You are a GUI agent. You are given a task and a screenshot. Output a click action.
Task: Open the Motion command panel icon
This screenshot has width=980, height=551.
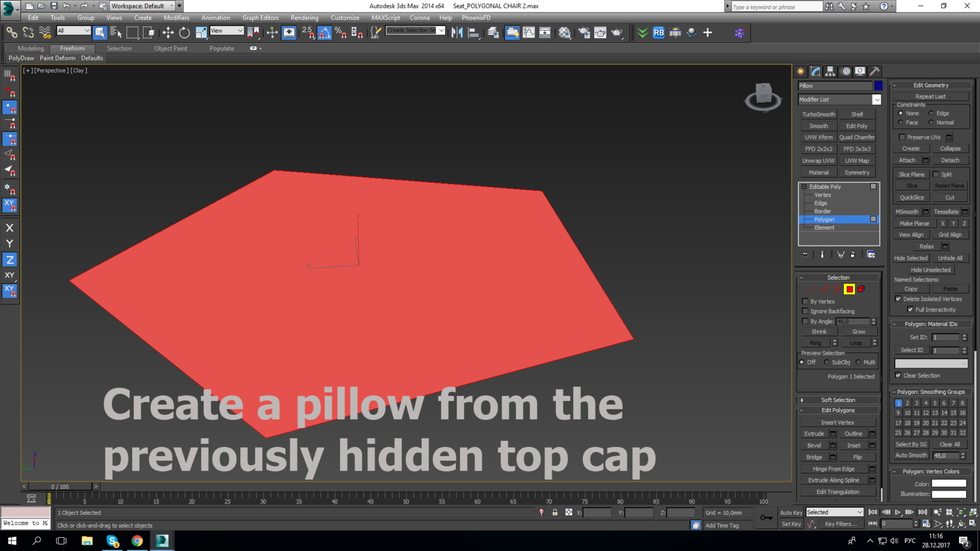846,71
